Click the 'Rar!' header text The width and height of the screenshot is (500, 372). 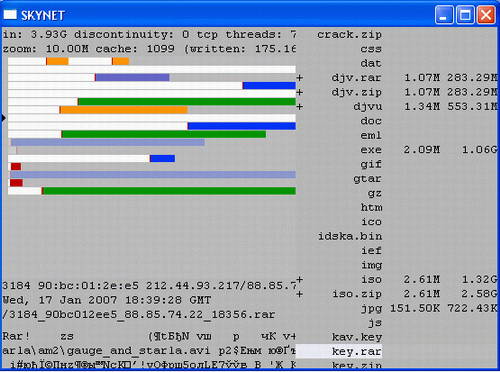16,336
